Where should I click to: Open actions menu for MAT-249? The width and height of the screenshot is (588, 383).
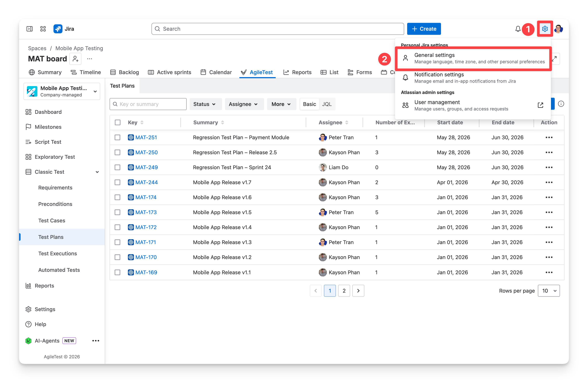(x=549, y=167)
